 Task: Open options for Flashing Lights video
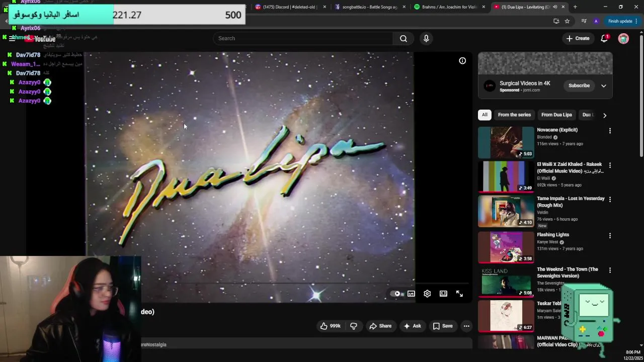[x=610, y=235]
